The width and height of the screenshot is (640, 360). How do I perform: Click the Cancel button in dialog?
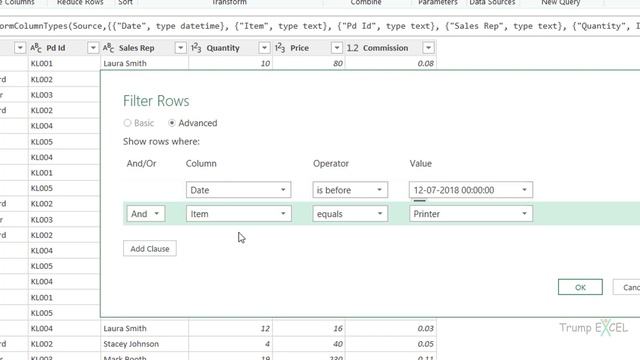(627, 287)
